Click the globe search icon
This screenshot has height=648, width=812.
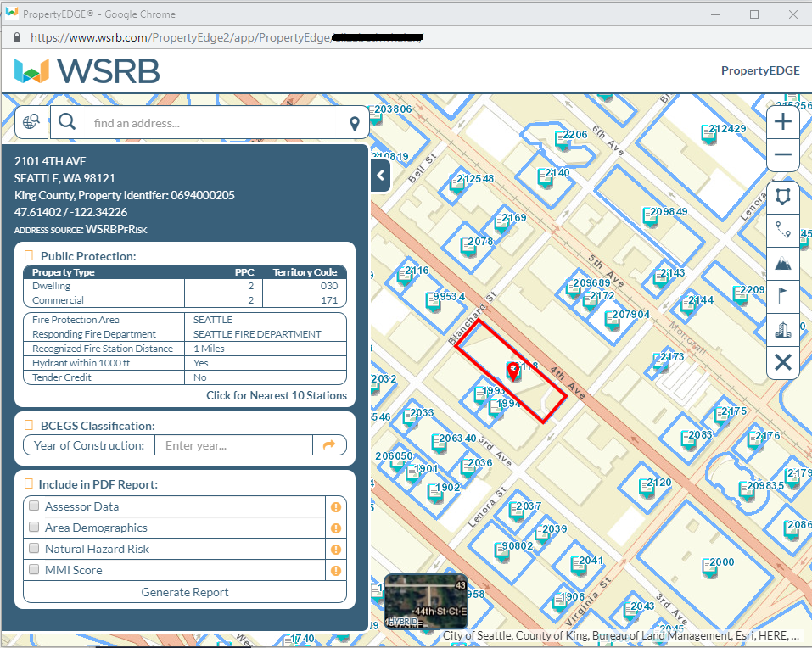pyautogui.click(x=31, y=121)
